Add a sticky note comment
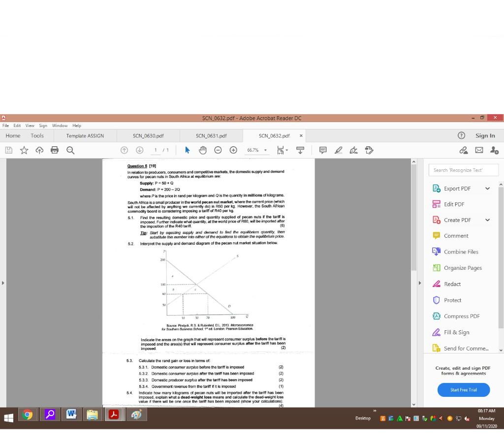The height and width of the screenshot is (448, 504). pyautogui.click(x=323, y=150)
